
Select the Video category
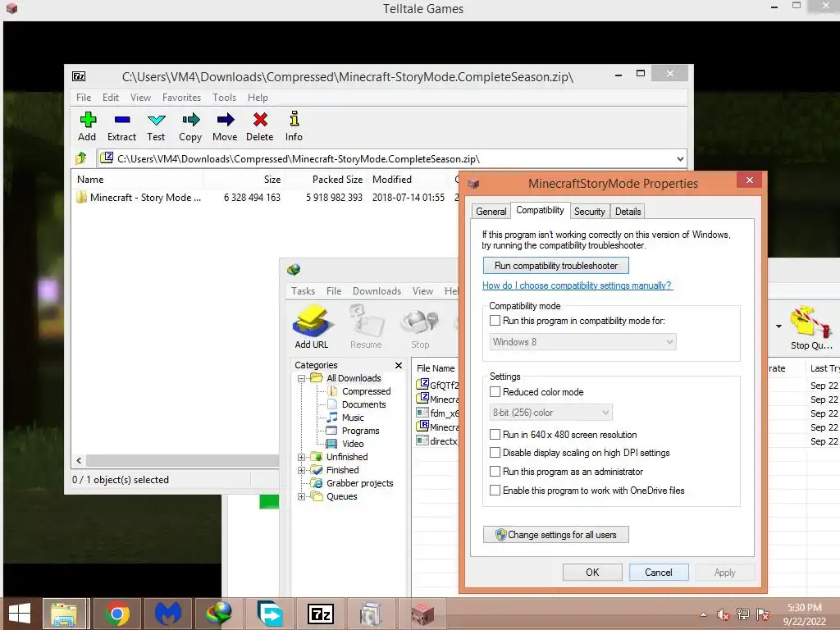click(x=353, y=444)
